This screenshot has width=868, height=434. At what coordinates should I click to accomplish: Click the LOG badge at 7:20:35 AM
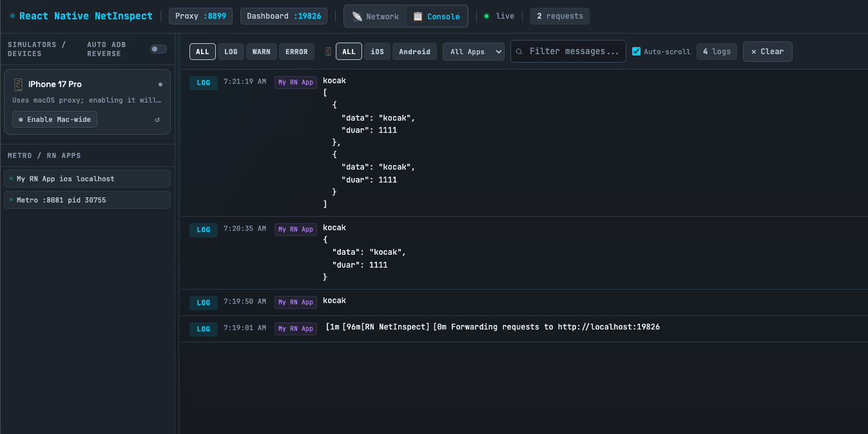tap(204, 230)
